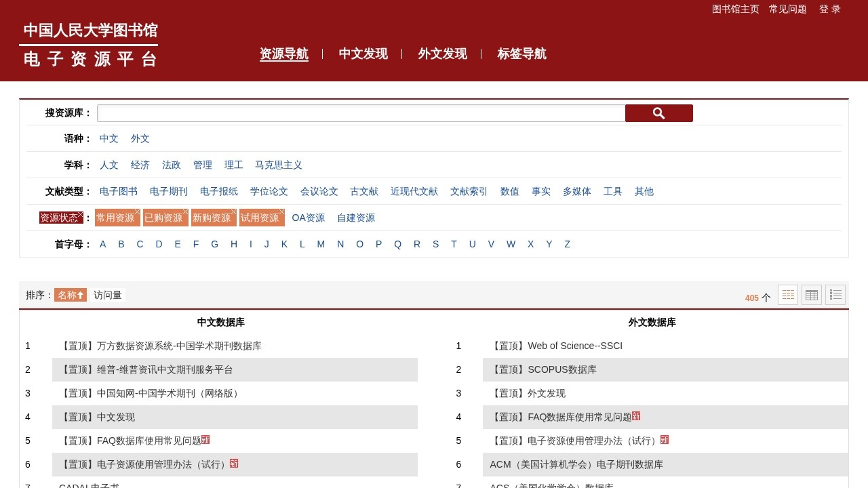Image resolution: width=868 pixels, height=488 pixels.
Task: Remove the 新购资源 filter with its X
Action: [x=233, y=212]
